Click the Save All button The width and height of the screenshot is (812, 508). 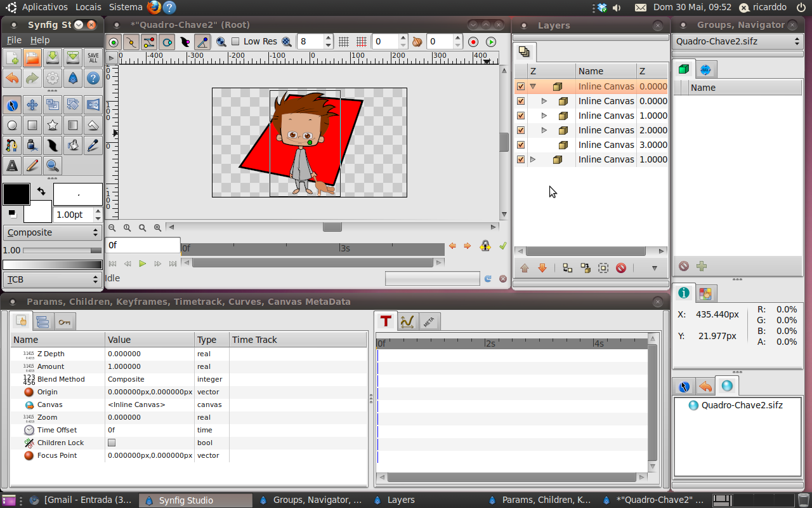(x=93, y=58)
